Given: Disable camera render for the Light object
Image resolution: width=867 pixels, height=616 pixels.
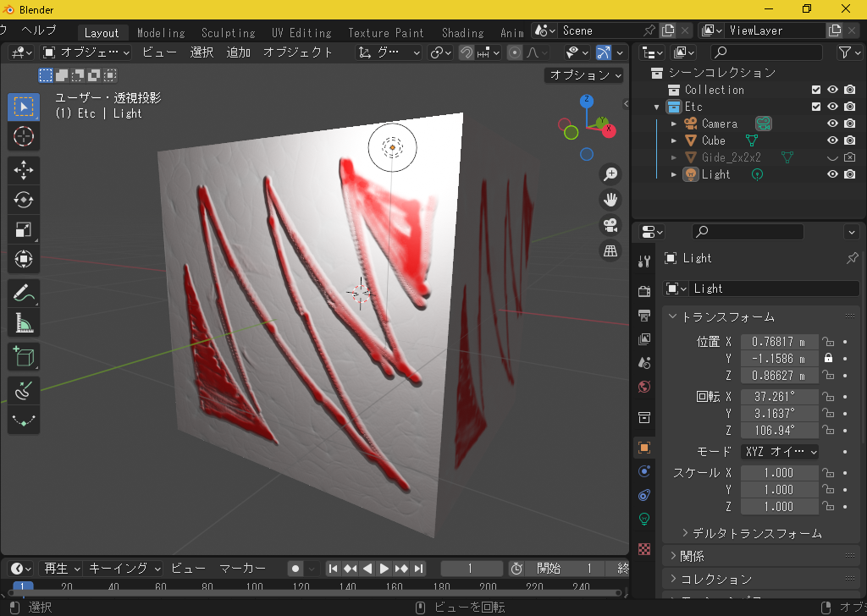Looking at the screenshot, I should pyautogui.click(x=851, y=173).
